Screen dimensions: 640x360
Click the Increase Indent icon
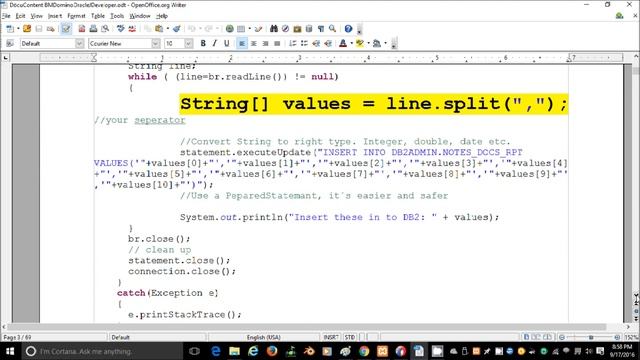coord(328,43)
